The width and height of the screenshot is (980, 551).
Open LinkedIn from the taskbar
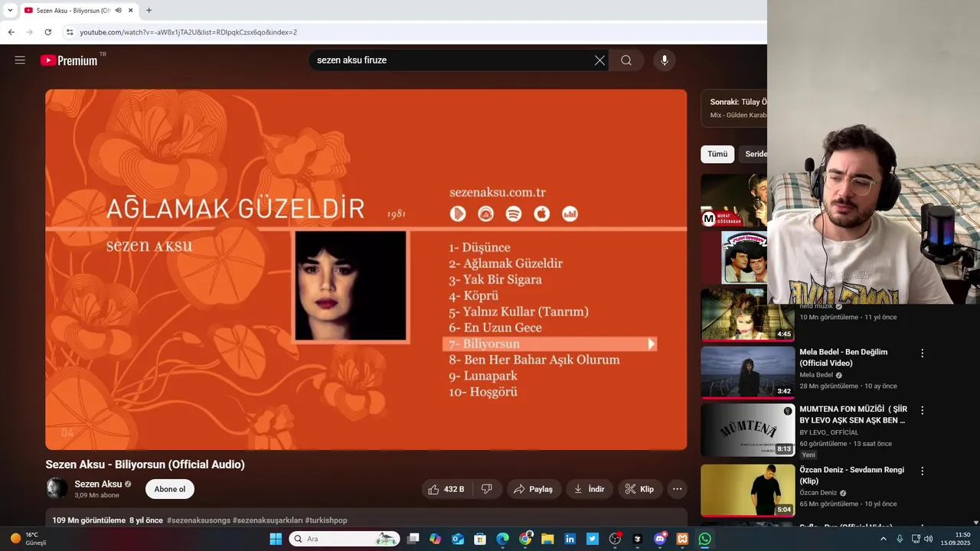(x=570, y=539)
